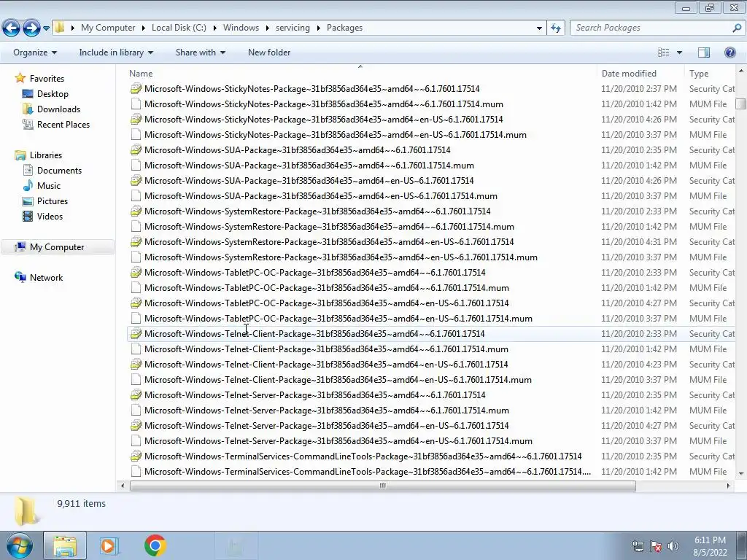Expand the arrow after servicing in breadcrumb
This screenshot has width=747, height=560.
[318, 28]
